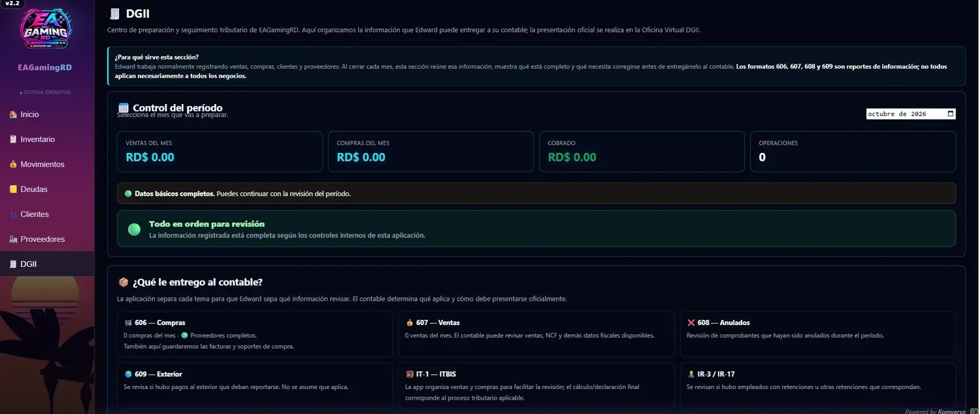The width and height of the screenshot is (980, 414).
Task: Click the calendar icon next to Control del período
Action: [x=123, y=108]
